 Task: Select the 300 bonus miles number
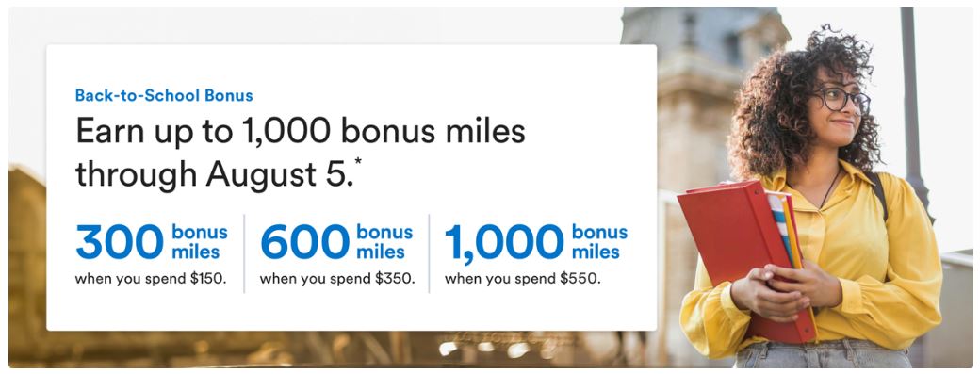point(120,241)
